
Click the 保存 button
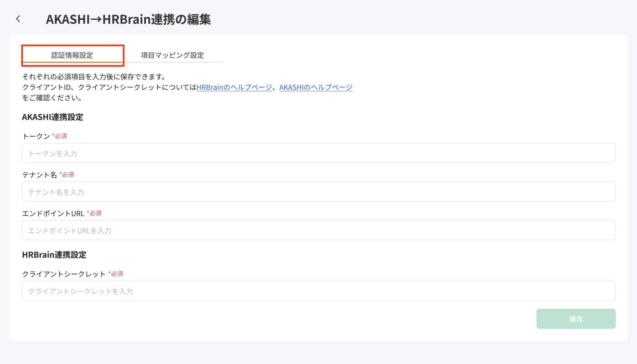(x=576, y=319)
